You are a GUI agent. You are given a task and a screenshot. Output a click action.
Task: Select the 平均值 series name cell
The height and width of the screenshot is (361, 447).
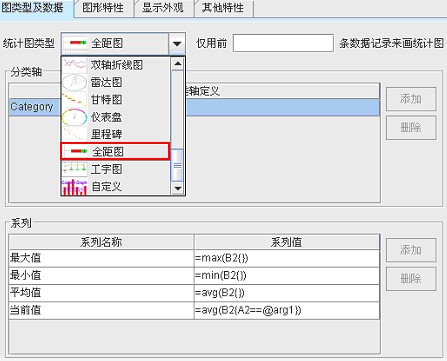[x=101, y=293]
